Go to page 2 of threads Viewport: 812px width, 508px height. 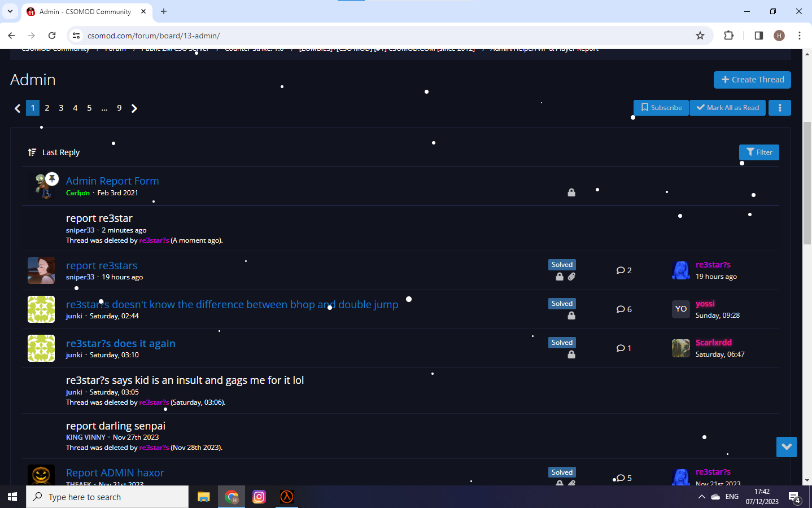pyautogui.click(x=47, y=108)
